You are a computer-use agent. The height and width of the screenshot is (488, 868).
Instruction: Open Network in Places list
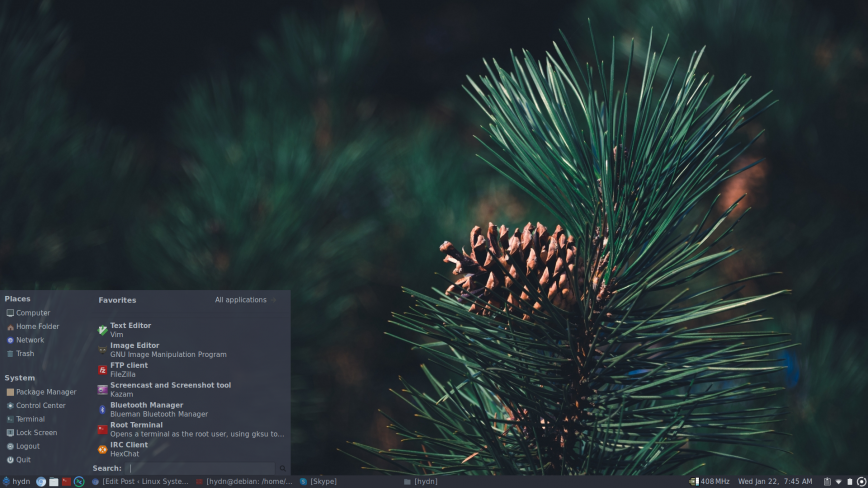[x=25, y=340]
